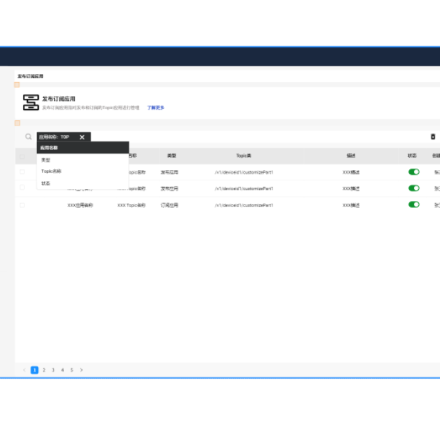Viewport: 440px width, 440px height.
Task: Tick the third row checkbox
Action: click(22, 205)
